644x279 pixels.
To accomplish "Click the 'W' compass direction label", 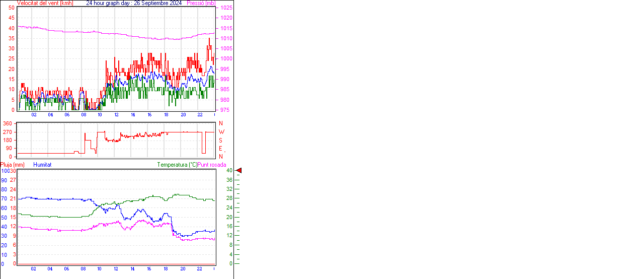I will 221,132.
